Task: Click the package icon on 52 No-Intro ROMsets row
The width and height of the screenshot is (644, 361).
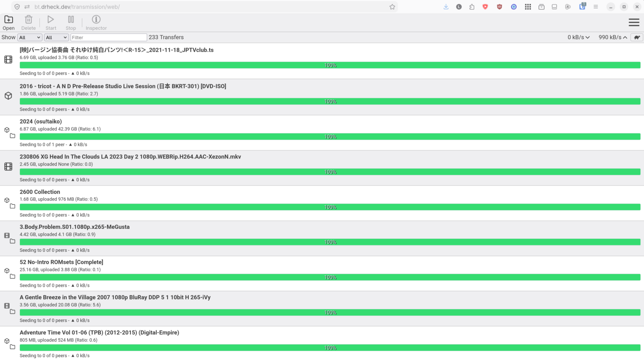Action: click(x=7, y=271)
